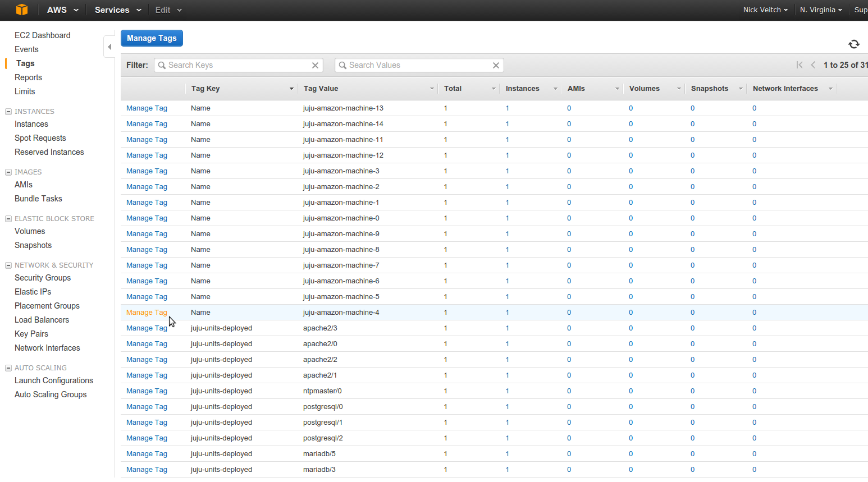Open the AWS dropdown menu

62,10
